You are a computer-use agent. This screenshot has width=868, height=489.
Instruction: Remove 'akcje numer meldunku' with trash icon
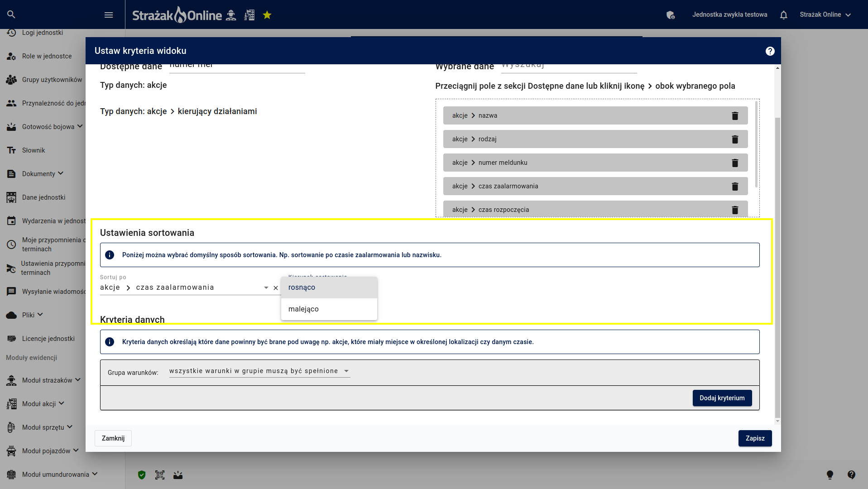click(x=735, y=163)
